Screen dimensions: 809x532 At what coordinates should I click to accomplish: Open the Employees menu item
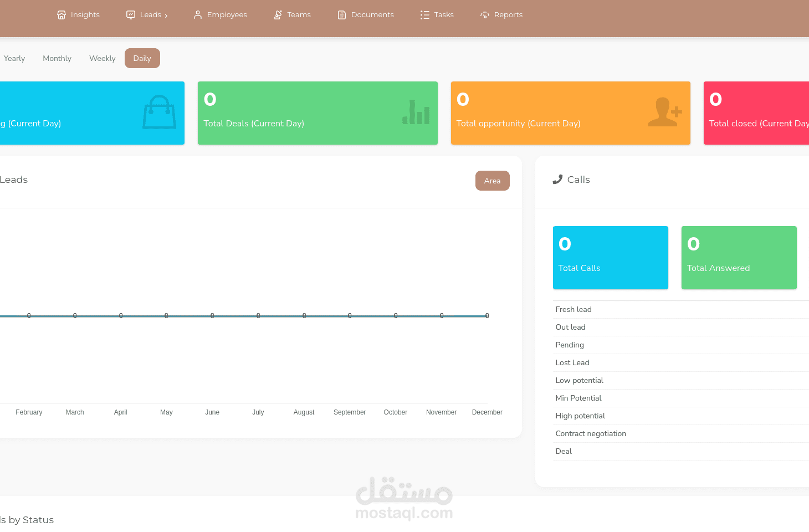pyautogui.click(x=220, y=15)
